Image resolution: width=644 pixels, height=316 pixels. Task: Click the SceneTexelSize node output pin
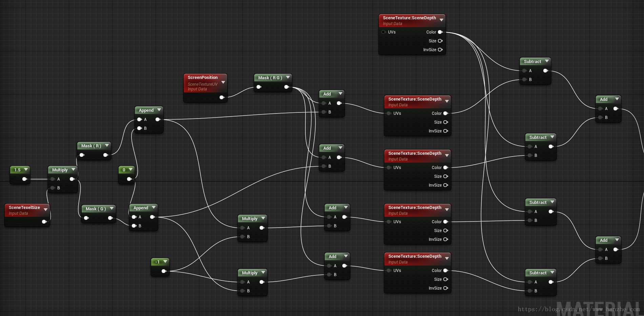click(x=44, y=222)
